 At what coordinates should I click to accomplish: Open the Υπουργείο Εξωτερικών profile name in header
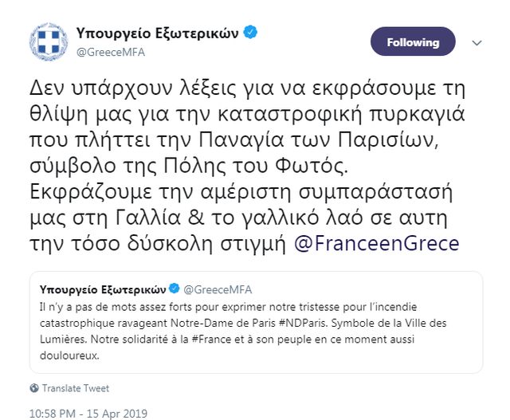point(159,33)
